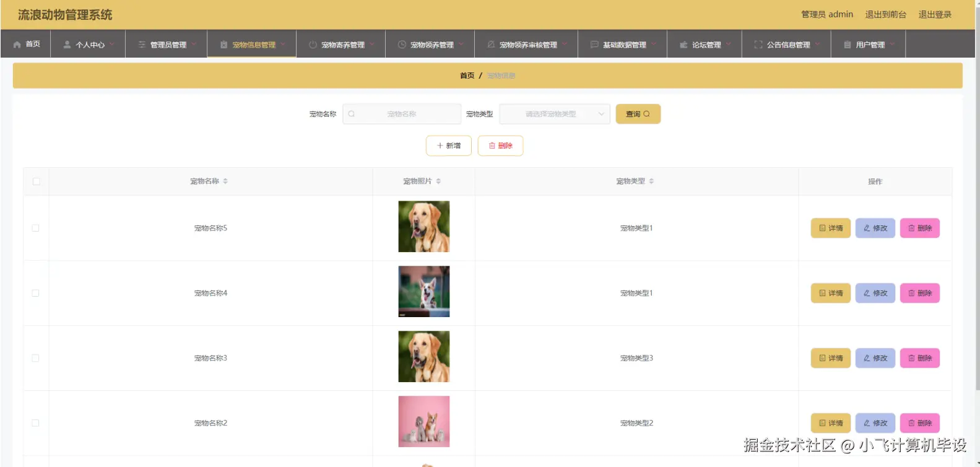Expand the 宠物信息管理 menu arrow
This screenshot has width=980, height=467.
(x=283, y=45)
